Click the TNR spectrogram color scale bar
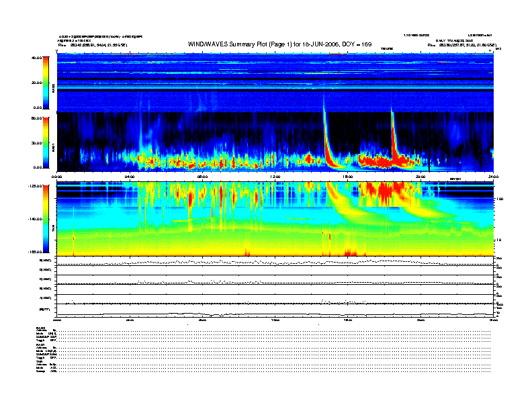532x411 pixels. (x=46, y=219)
